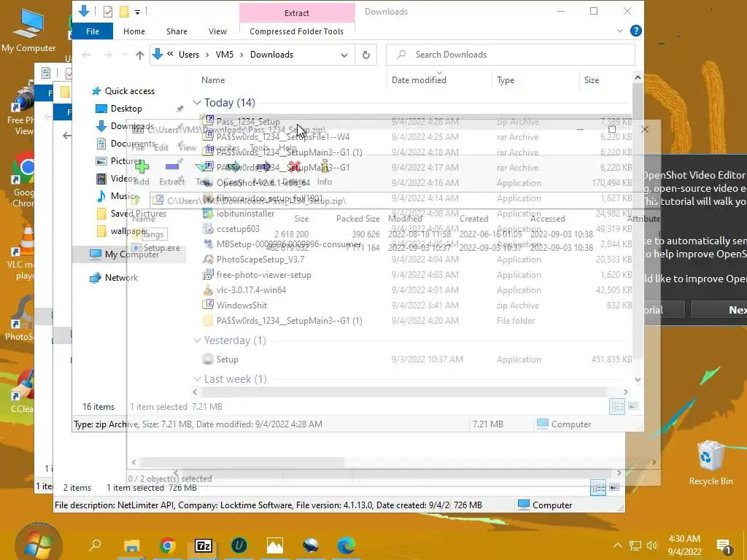Image resolution: width=747 pixels, height=560 pixels.
Task: Switch Downloads window to large icons view
Action: point(633,406)
